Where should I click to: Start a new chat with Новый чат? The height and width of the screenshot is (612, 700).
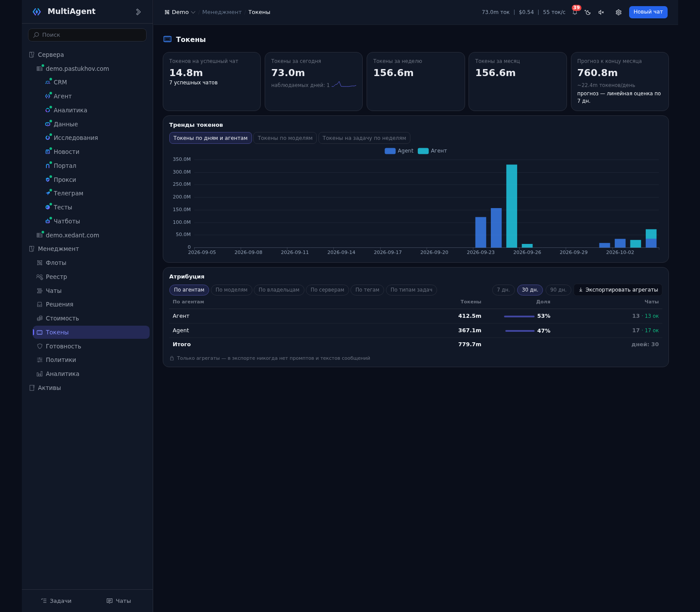coord(648,12)
